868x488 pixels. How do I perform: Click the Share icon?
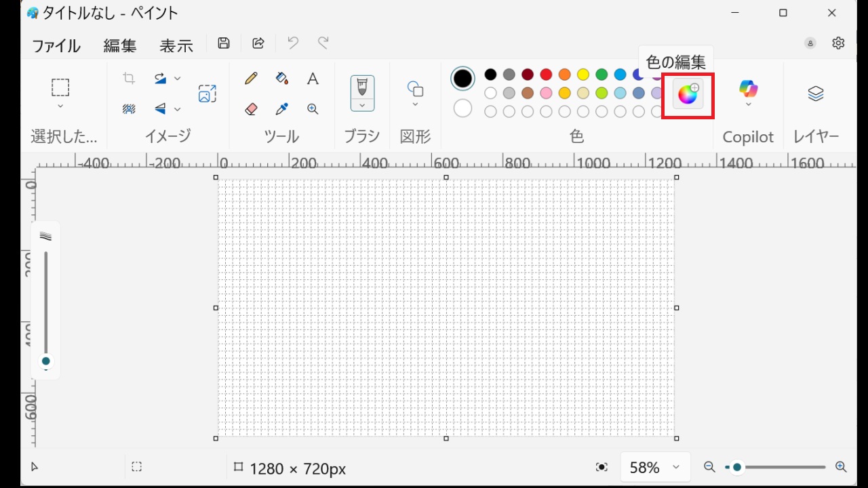click(258, 43)
